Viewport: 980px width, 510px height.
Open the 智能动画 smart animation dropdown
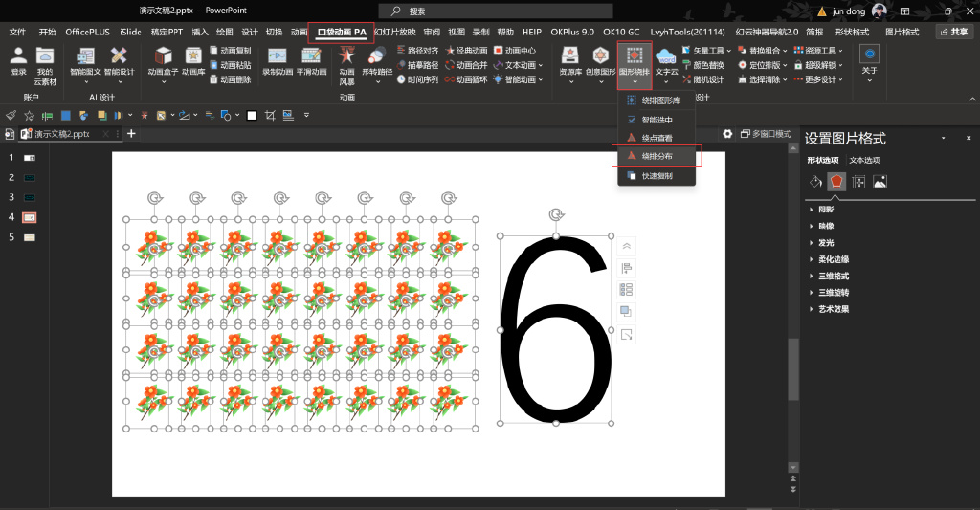click(518, 79)
